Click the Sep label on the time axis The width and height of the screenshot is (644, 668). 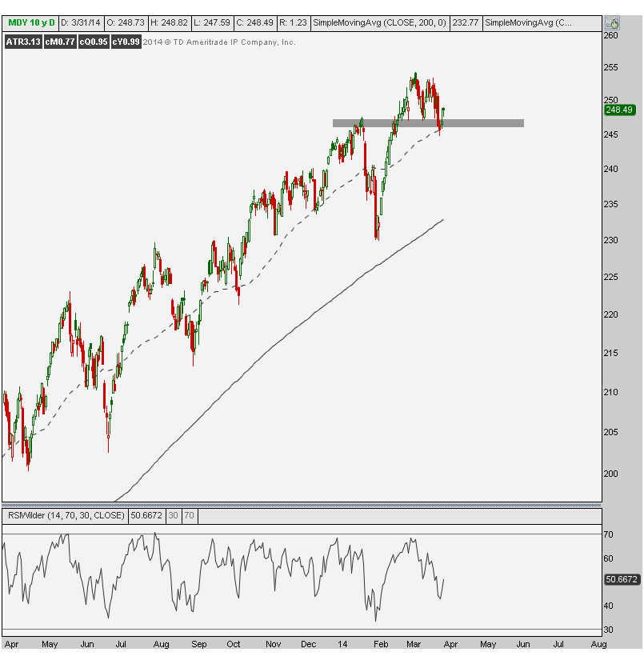coord(199,644)
